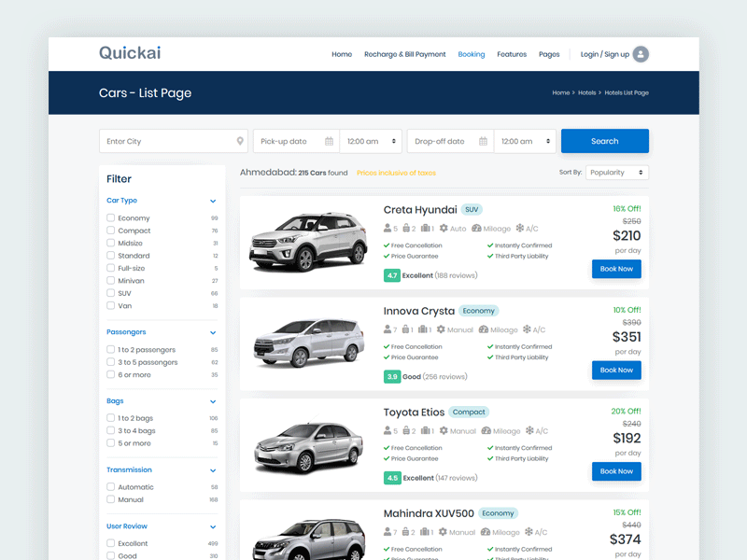Book the Innova Crysta now
747x560 pixels.
(616, 370)
